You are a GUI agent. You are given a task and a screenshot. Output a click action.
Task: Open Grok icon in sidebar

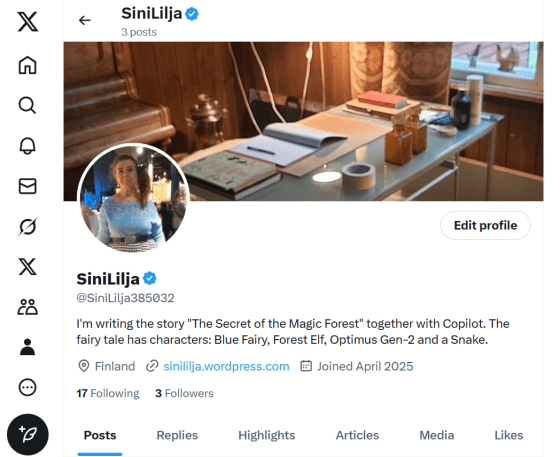click(x=28, y=226)
